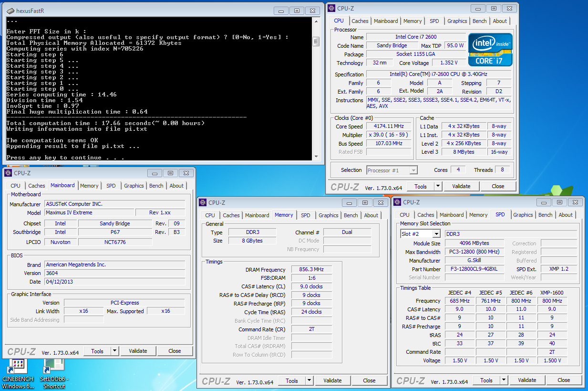Select SPD tab in Memory window
Viewport: 588px width, 391px height.
(x=306, y=215)
